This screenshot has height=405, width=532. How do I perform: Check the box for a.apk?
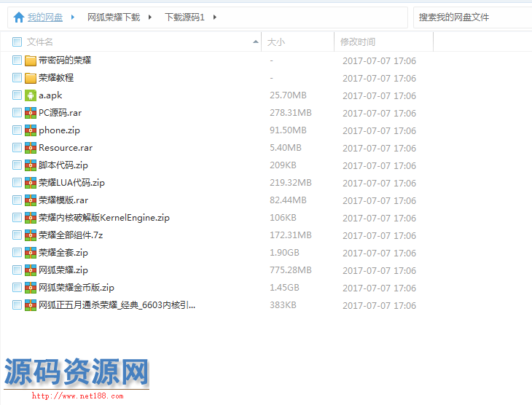[x=17, y=95]
